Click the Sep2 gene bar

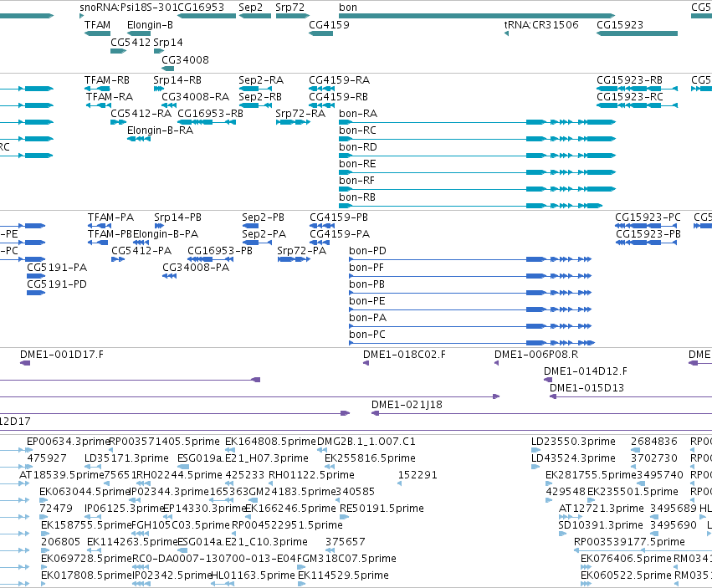pos(255,16)
